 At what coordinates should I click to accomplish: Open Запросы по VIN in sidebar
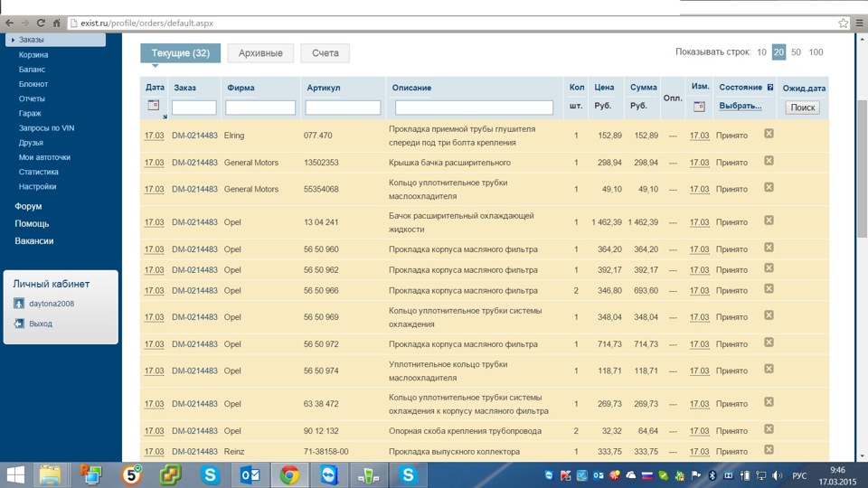[x=46, y=128]
